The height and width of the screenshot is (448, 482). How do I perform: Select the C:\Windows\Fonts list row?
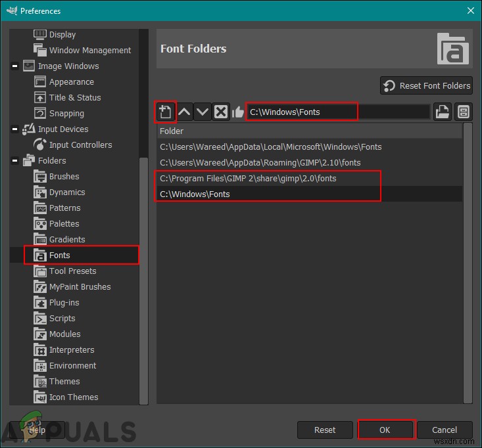(x=309, y=194)
